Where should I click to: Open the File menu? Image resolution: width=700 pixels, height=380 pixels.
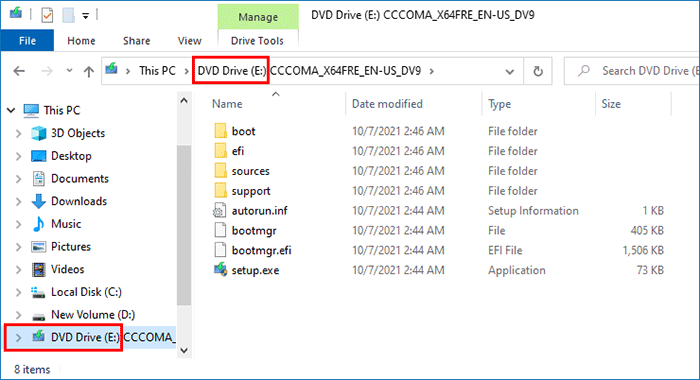tap(27, 41)
